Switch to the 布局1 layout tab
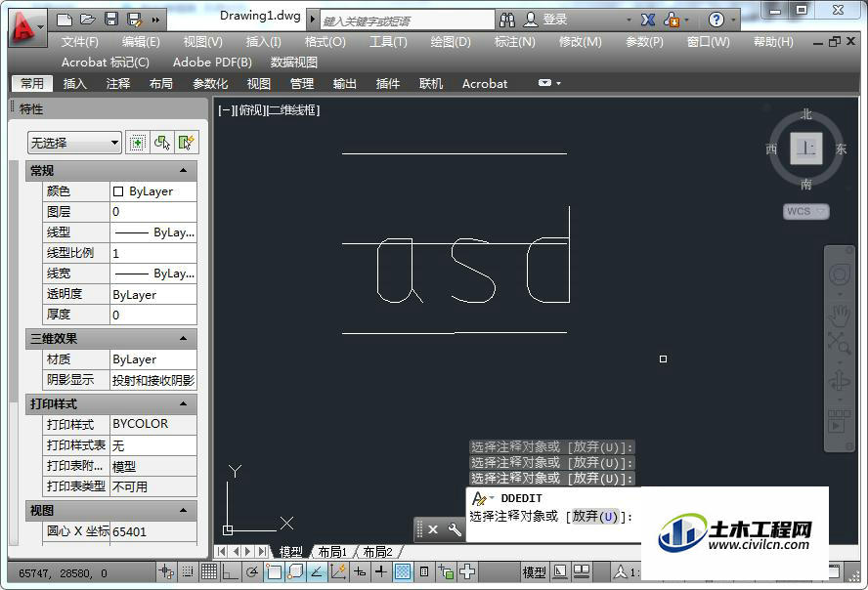The image size is (868, 590). pos(332,551)
